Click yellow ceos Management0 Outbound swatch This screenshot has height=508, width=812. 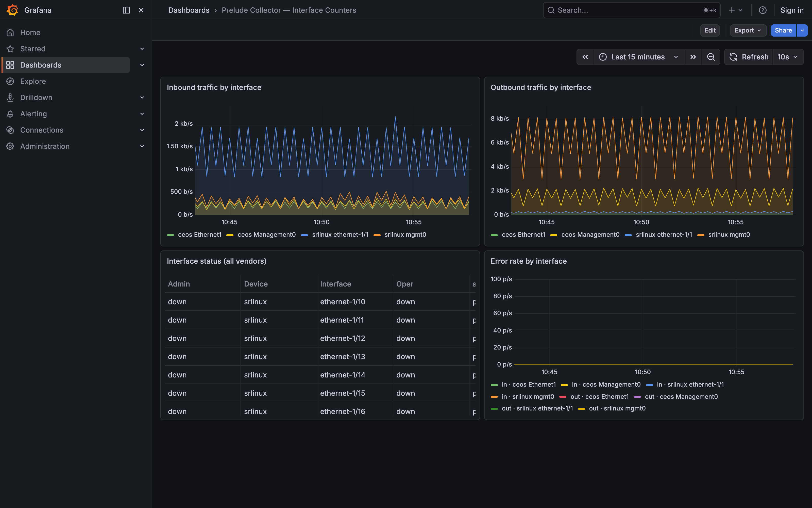pyautogui.click(x=554, y=235)
